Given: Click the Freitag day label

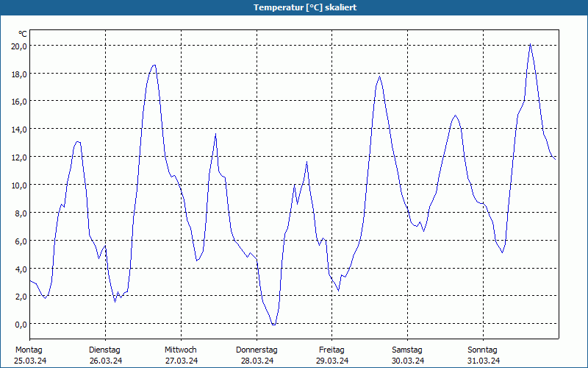Looking at the screenshot, I should click(332, 350).
